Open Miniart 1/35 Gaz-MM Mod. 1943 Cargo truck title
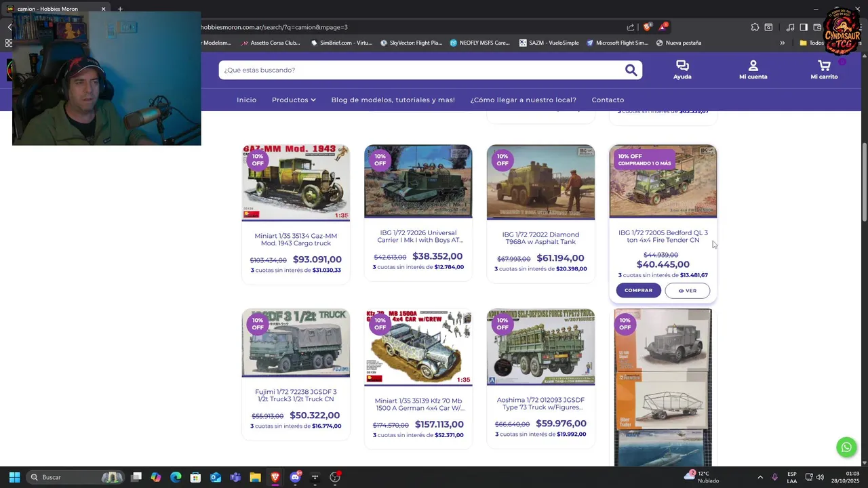 (296, 239)
